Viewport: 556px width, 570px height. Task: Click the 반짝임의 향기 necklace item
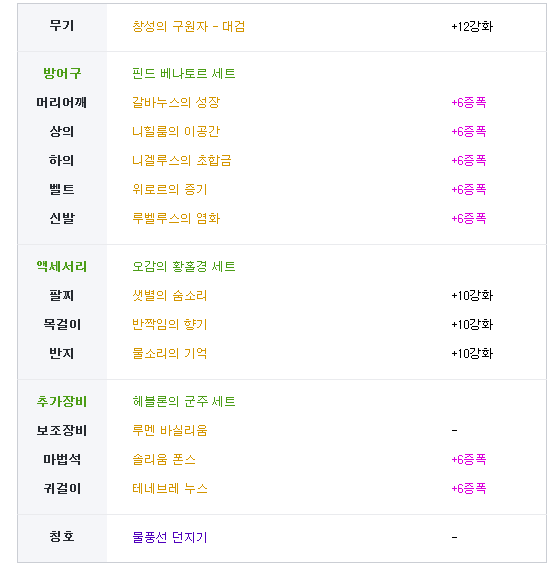[170, 325]
